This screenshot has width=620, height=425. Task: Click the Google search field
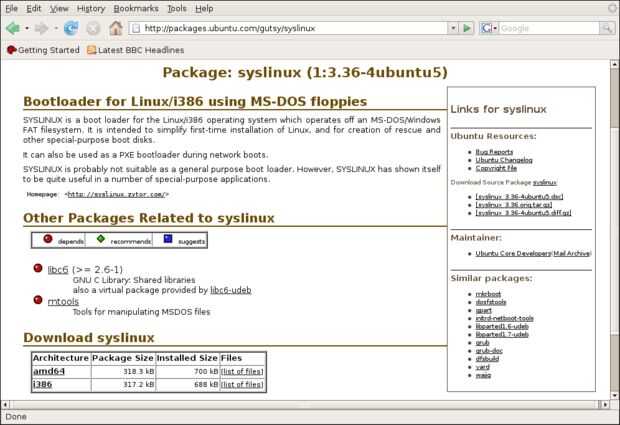tap(550, 28)
